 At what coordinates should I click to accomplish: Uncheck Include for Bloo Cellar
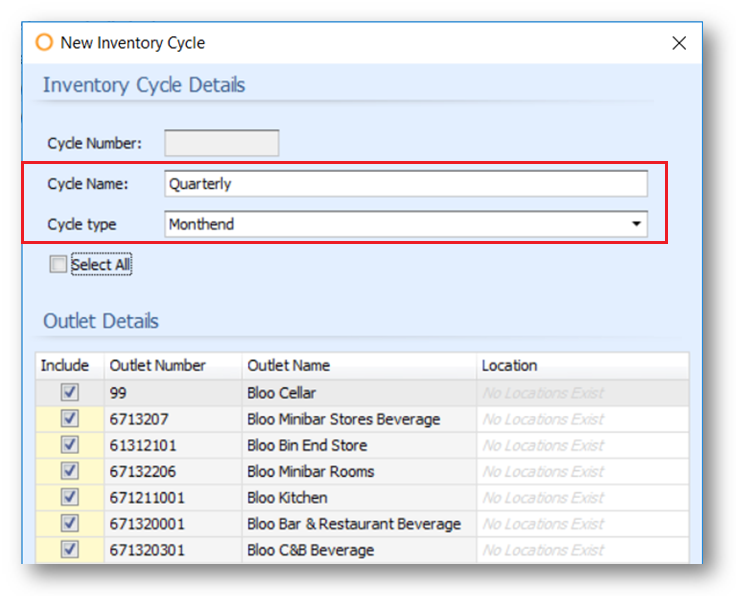point(70,393)
